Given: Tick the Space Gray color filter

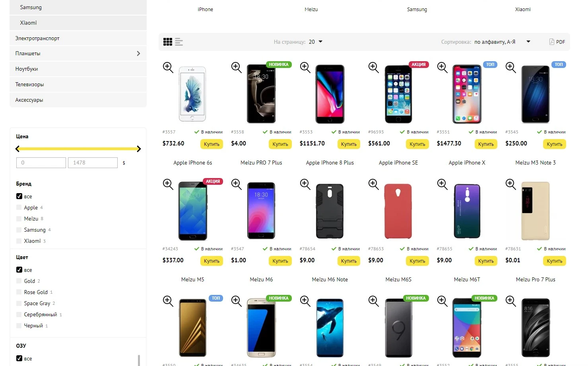Looking at the screenshot, I should (x=19, y=303).
